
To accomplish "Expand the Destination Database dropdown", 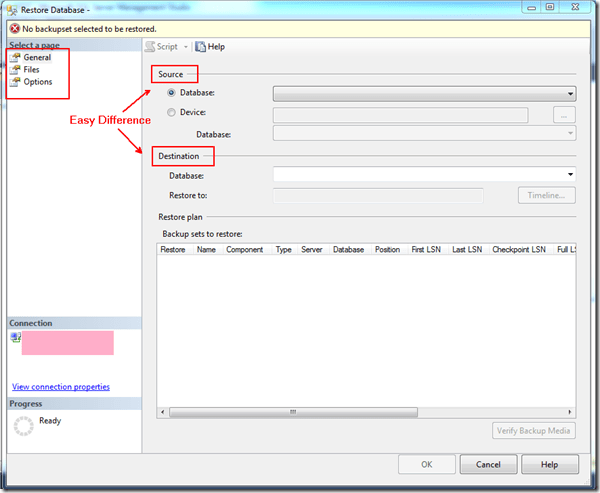I will 569,175.
